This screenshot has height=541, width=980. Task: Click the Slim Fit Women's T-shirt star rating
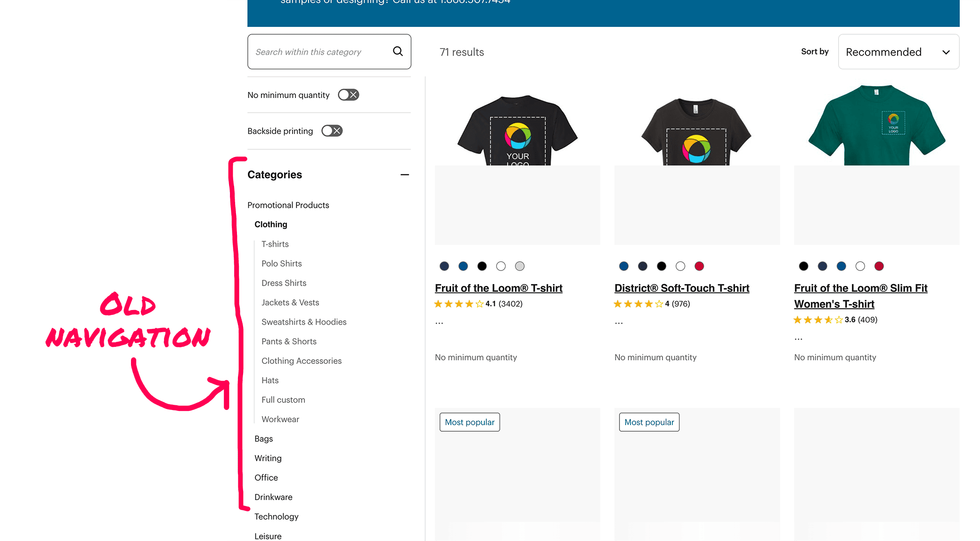click(817, 320)
